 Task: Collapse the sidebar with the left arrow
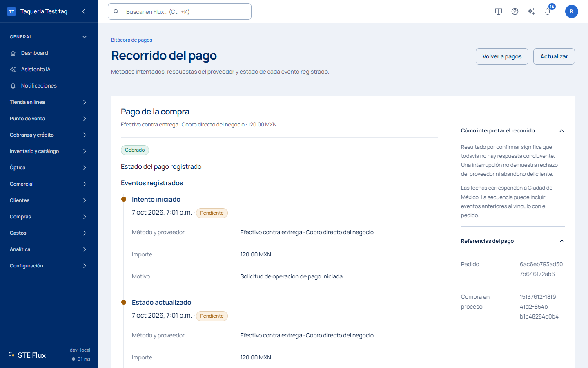pos(84,11)
